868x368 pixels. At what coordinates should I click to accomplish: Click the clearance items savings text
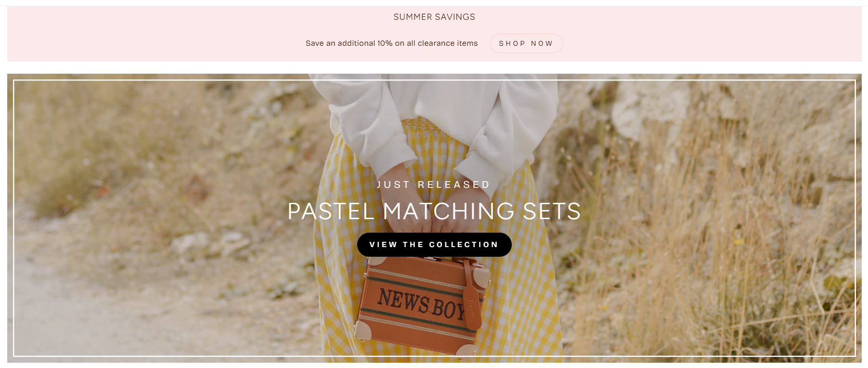[x=391, y=43]
